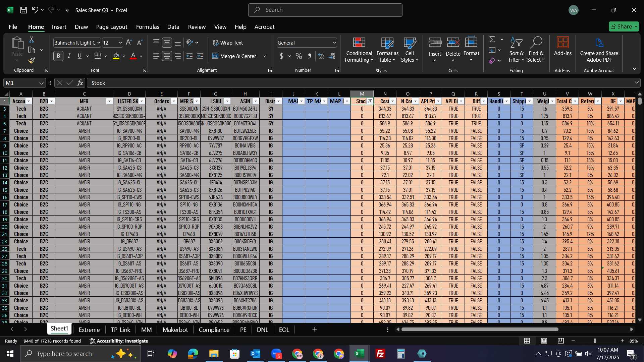Click the Fill Color yellow swatch
Image resolution: width=644 pixels, height=362 pixels.
(x=116, y=56)
